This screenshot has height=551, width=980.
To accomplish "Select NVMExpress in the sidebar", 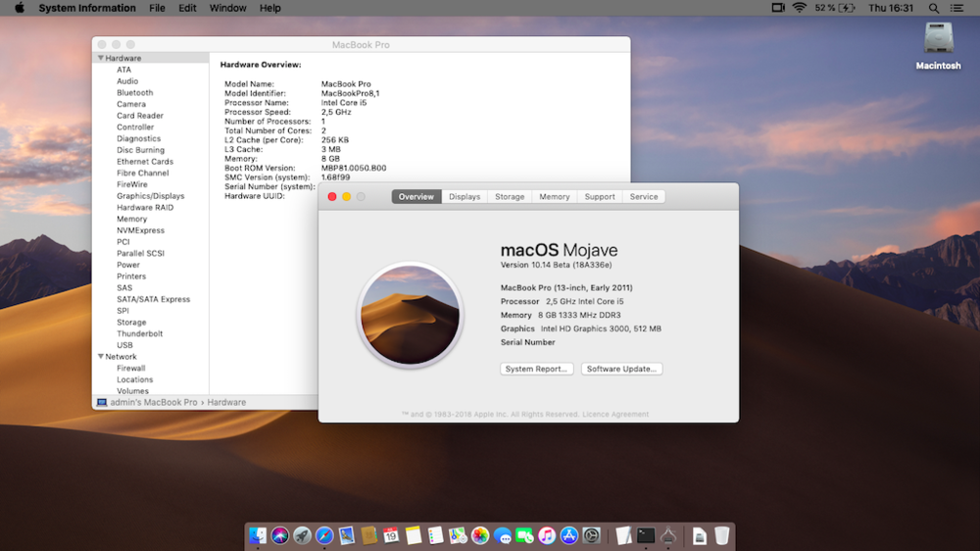I will click(x=140, y=230).
